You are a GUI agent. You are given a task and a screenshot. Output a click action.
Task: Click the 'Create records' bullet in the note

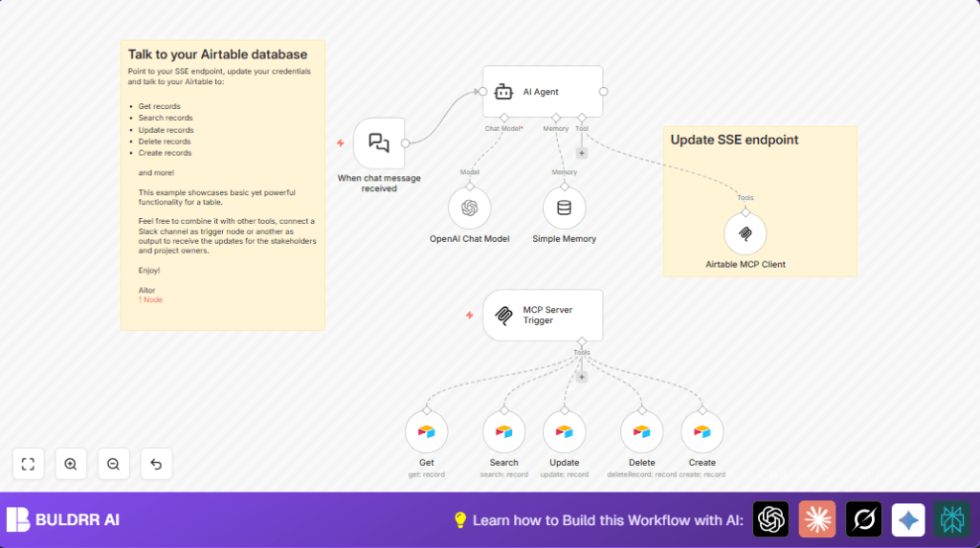pos(165,152)
